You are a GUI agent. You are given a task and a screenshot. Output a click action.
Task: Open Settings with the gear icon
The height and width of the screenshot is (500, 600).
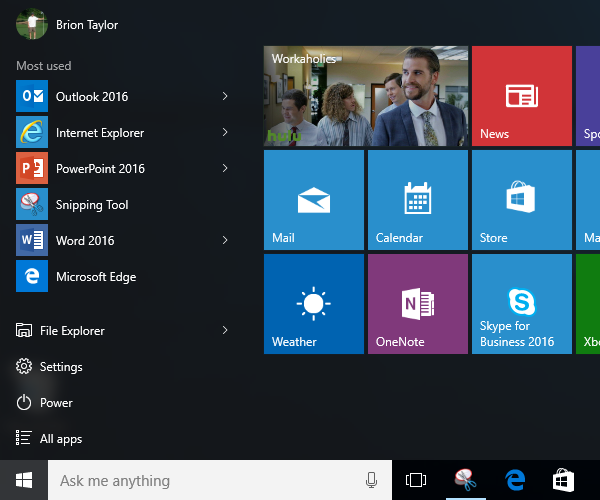(49, 366)
